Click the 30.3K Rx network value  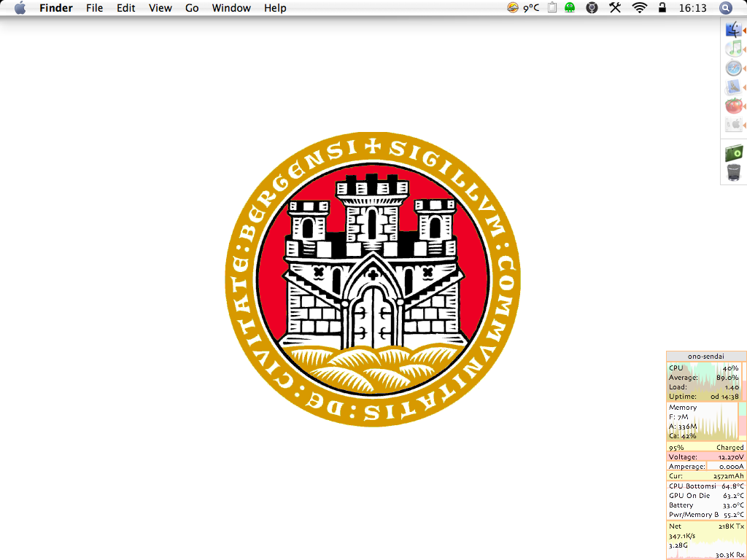pos(729,555)
